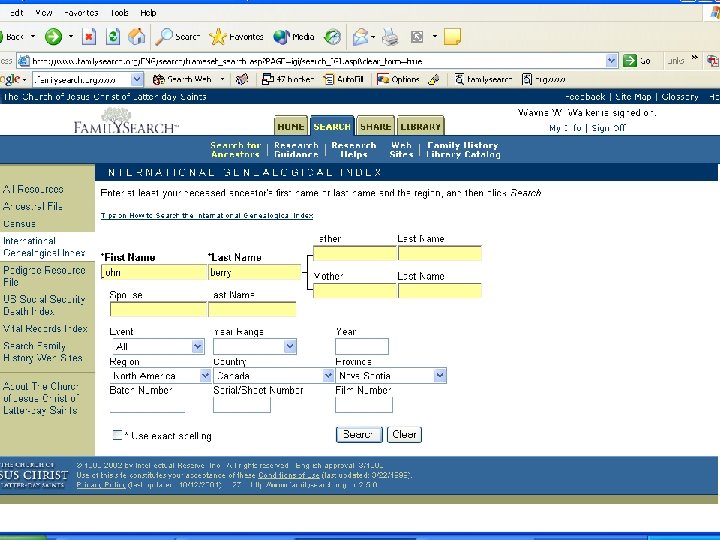Click the Spouse first name input field
The width and height of the screenshot is (720, 540).
(x=158, y=309)
